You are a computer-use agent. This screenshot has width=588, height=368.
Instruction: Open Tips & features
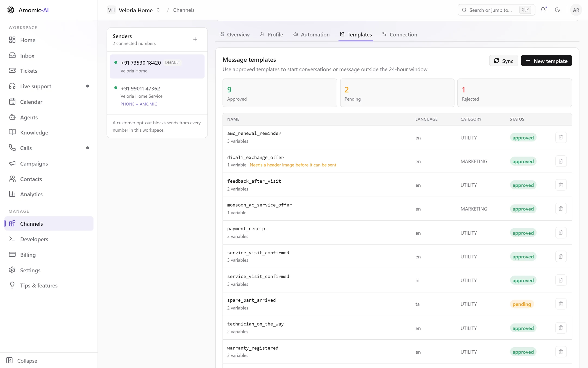[x=49, y=285]
